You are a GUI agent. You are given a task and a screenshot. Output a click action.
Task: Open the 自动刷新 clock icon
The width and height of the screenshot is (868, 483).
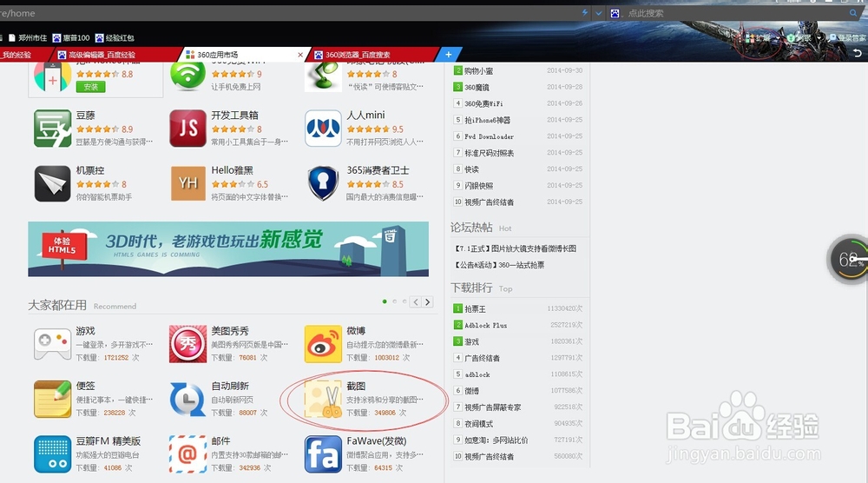187,399
